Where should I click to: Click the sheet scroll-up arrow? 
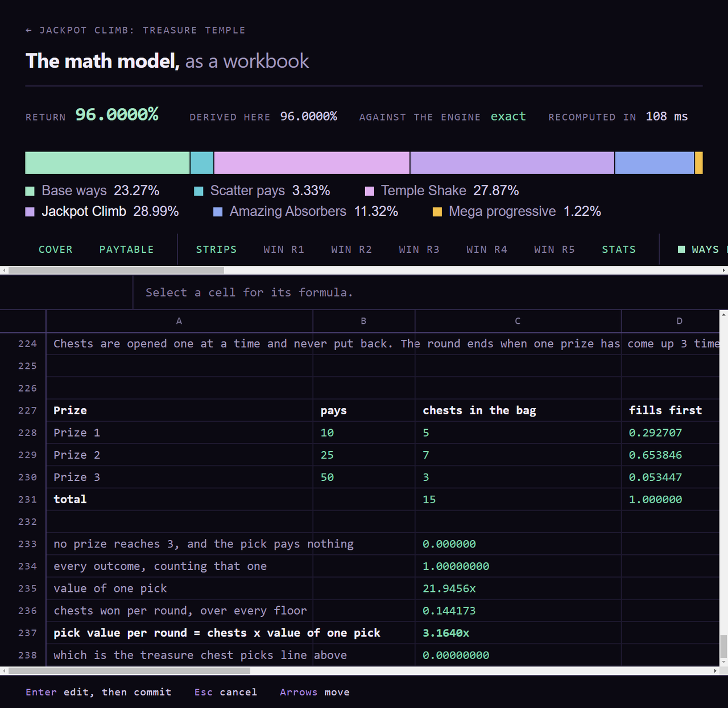[x=723, y=314]
